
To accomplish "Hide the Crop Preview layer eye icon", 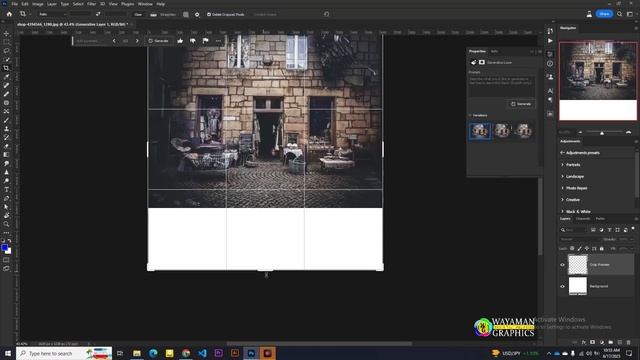I will pyautogui.click(x=562, y=264).
